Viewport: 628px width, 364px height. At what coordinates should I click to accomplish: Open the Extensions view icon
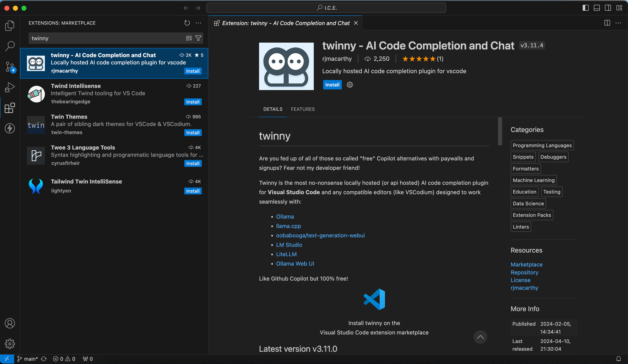(10, 108)
